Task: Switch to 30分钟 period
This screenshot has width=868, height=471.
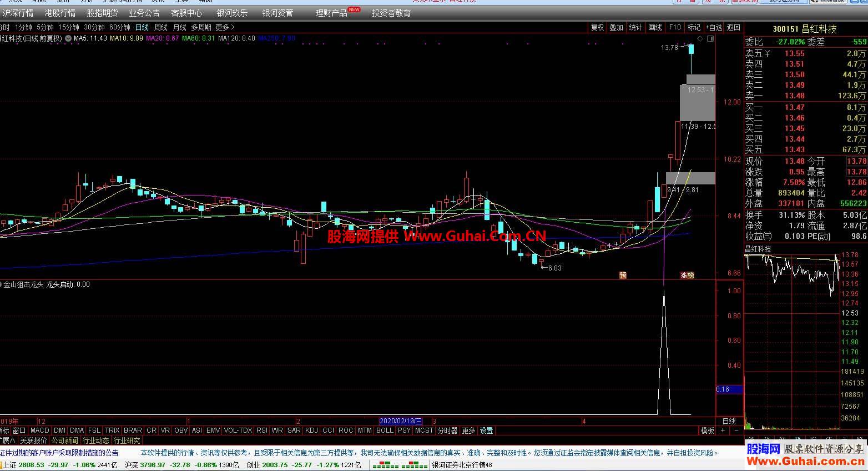Action: coord(94,27)
